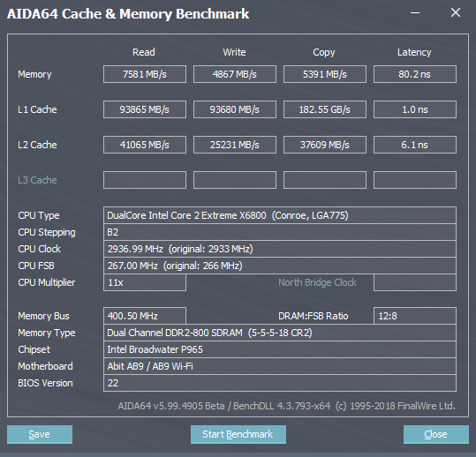The height and width of the screenshot is (457, 476).
Task: Select CPU Multiplier value 11x
Action: [145, 282]
